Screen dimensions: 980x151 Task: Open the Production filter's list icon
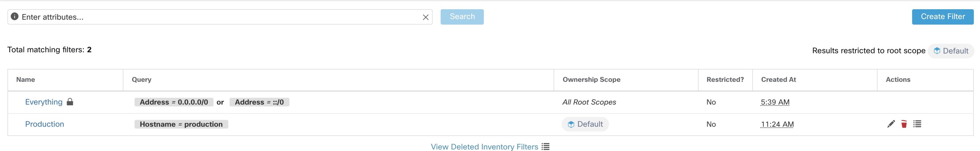pyautogui.click(x=917, y=124)
